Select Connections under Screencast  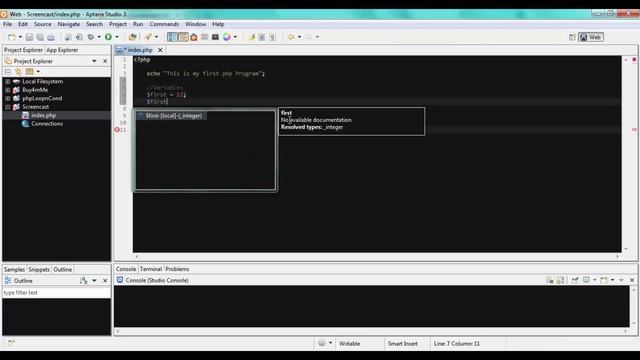click(x=47, y=124)
